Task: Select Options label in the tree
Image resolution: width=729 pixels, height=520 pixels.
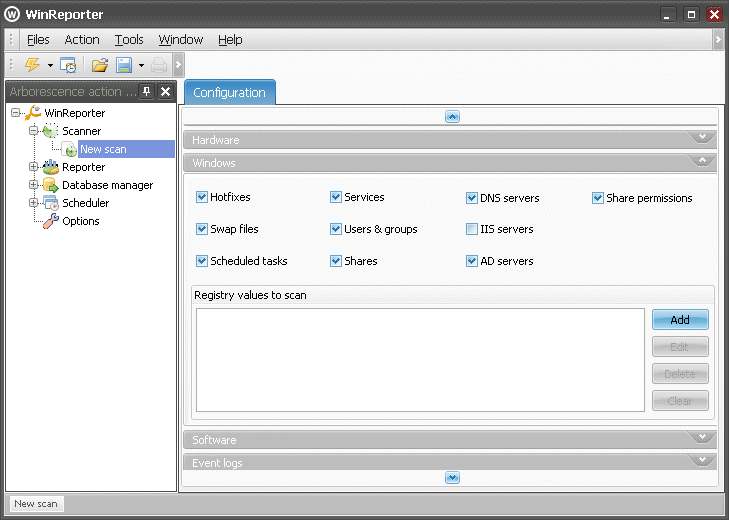Action: pos(81,221)
